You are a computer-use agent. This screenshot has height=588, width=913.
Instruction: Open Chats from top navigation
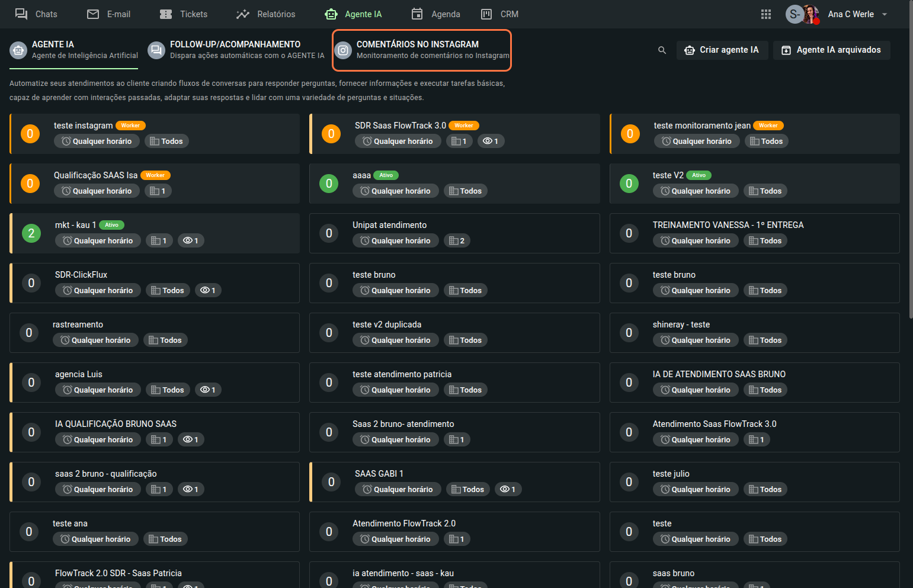[36, 14]
